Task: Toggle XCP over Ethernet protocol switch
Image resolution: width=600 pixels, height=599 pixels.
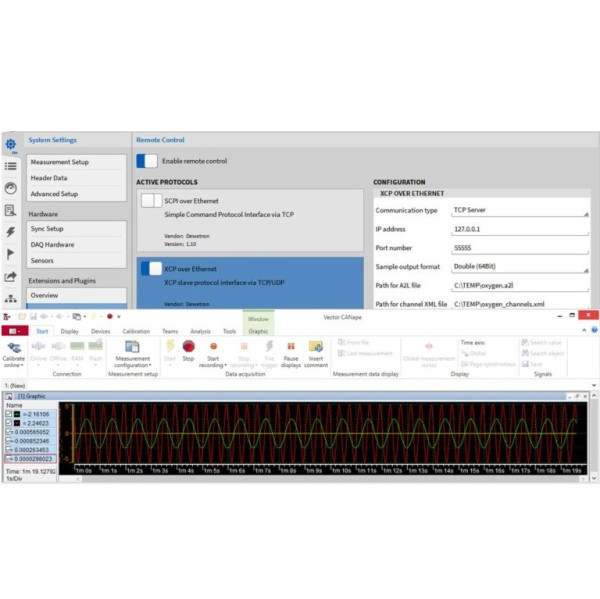Action: point(151,268)
